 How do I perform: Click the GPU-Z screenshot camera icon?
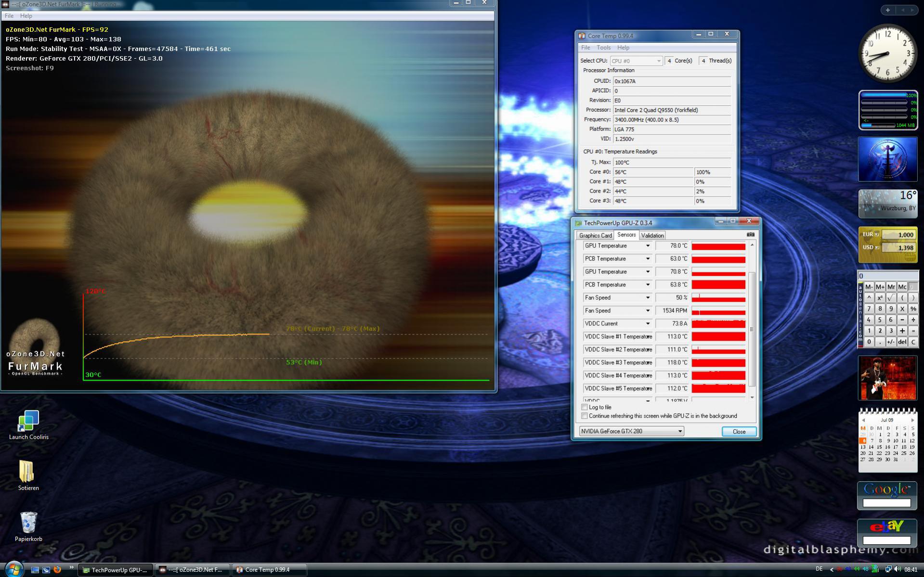[750, 234]
